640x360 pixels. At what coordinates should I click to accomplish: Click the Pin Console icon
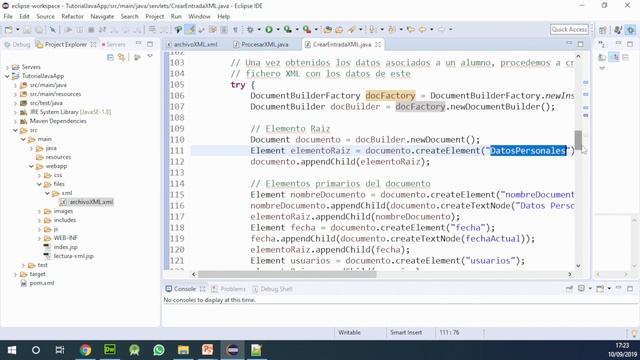[x=569, y=289]
